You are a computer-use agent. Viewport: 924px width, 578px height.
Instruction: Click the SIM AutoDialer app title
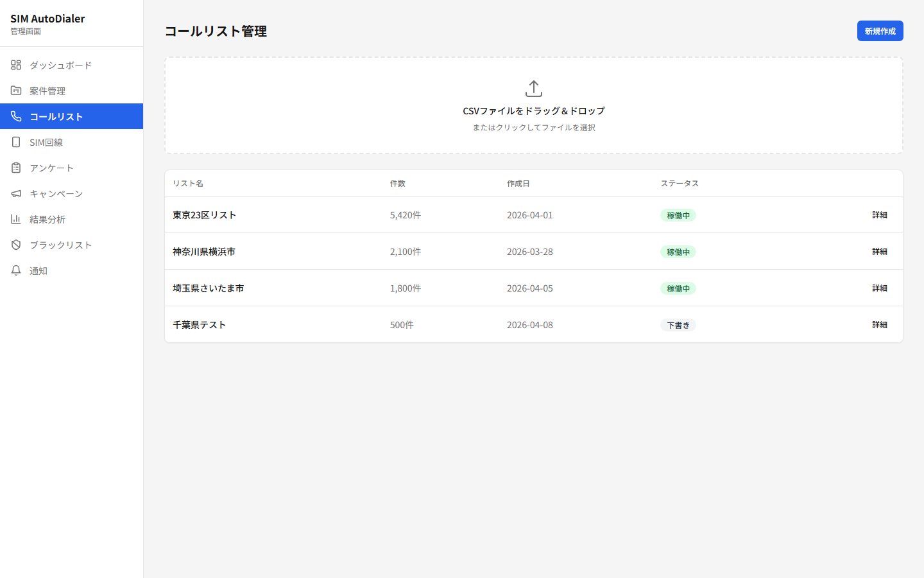pyautogui.click(x=47, y=19)
